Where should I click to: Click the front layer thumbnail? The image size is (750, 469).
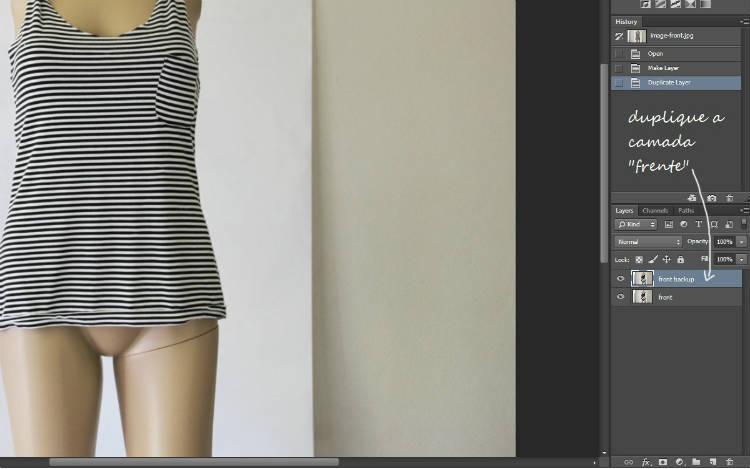pos(642,297)
